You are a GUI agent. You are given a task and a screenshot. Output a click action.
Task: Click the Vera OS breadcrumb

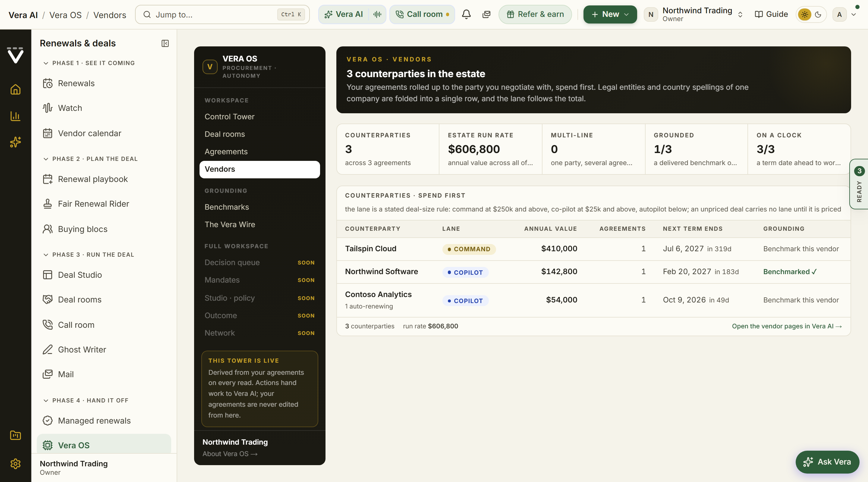[65, 15]
